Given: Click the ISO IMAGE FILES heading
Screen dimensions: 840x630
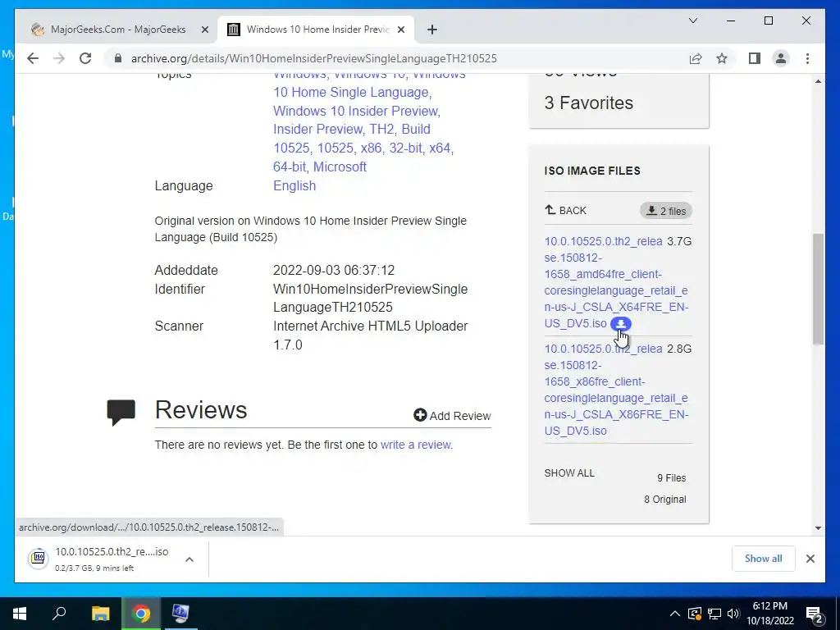Looking at the screenshot, I should pos(592,171).
